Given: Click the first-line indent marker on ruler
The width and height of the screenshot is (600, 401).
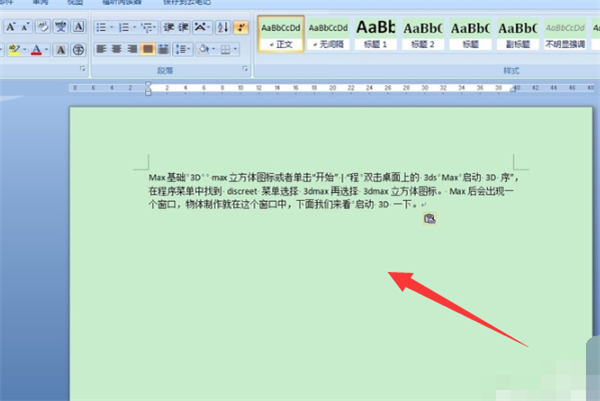Looking at the screenshot, I should tap(149, 84).
